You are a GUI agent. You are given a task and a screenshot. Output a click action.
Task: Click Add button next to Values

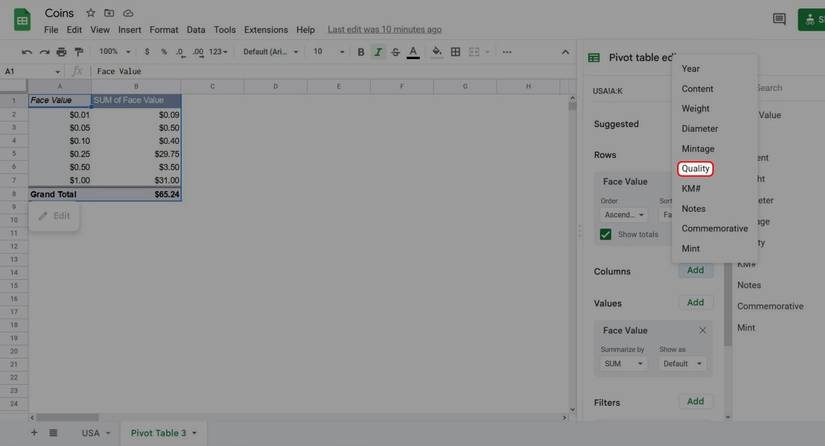(695, 302)
